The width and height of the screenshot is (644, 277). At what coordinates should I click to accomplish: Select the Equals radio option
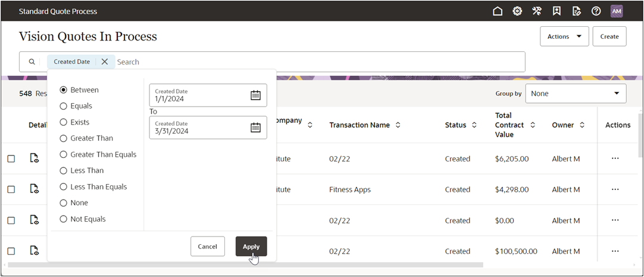pyautogui.click(x=64, y=106)
